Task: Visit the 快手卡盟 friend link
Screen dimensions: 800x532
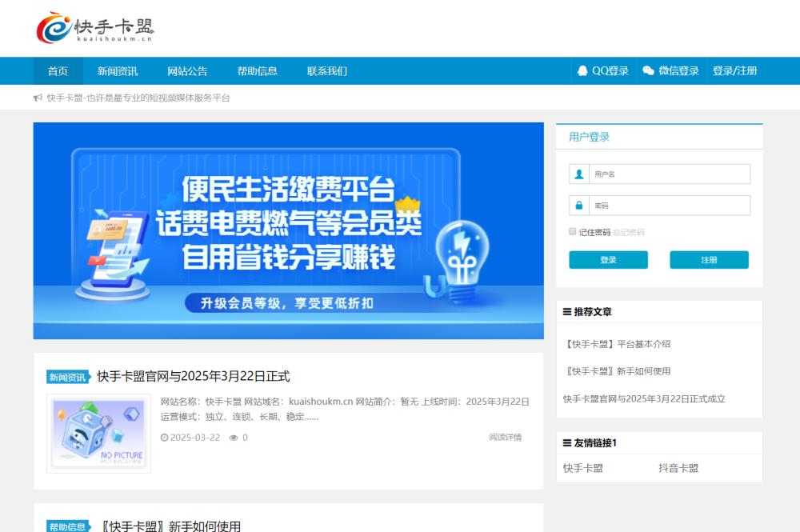Action: coord(583,468)
